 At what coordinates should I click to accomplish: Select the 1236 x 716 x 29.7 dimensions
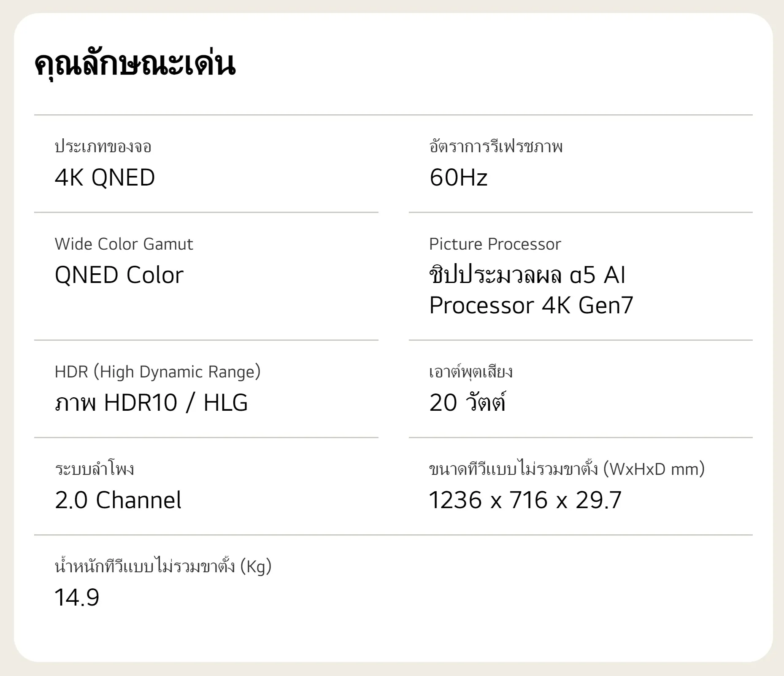pyautogui.click(x=525, y=500)
